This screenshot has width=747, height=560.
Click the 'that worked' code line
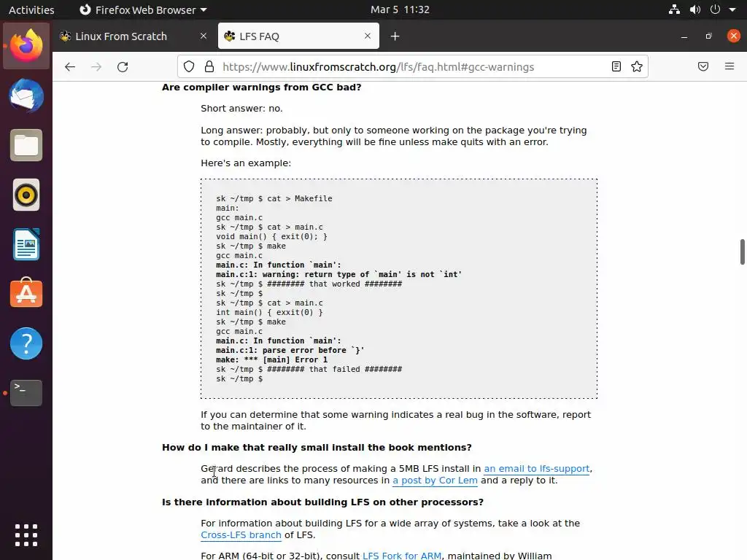(309, 284)
